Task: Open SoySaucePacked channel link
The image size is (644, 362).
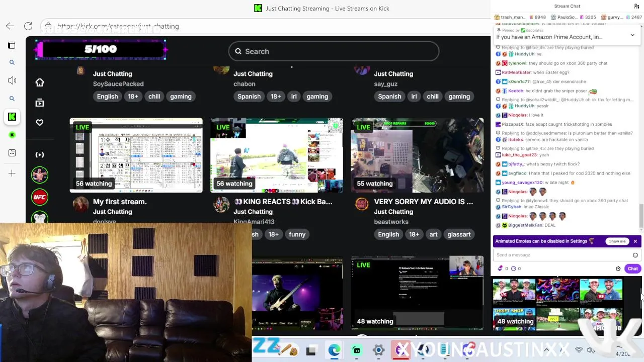Action: click(x=118, y=84)
